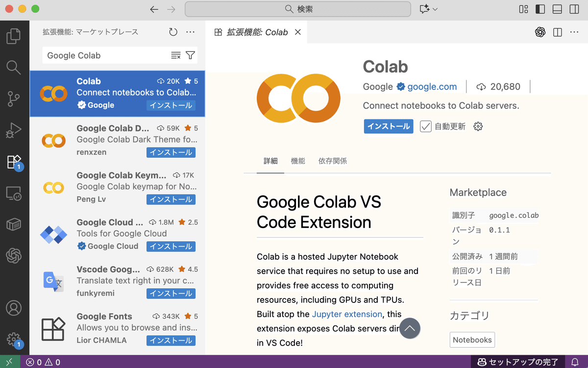Screen dimensions: 588x368
Task: Open the Manage settings gear in the activity bar
Action: click(15, 338)
